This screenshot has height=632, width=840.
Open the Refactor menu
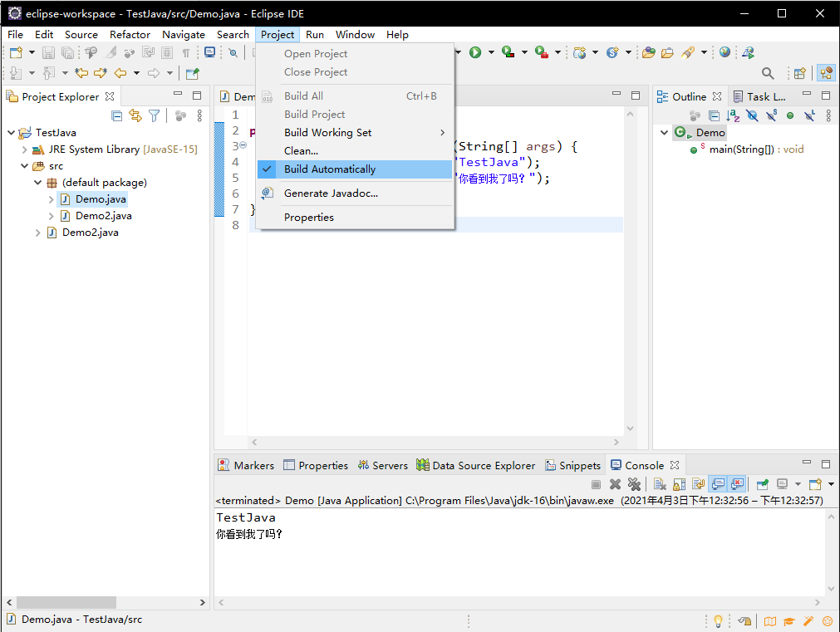pyautogui.click(x=130, y=35)
